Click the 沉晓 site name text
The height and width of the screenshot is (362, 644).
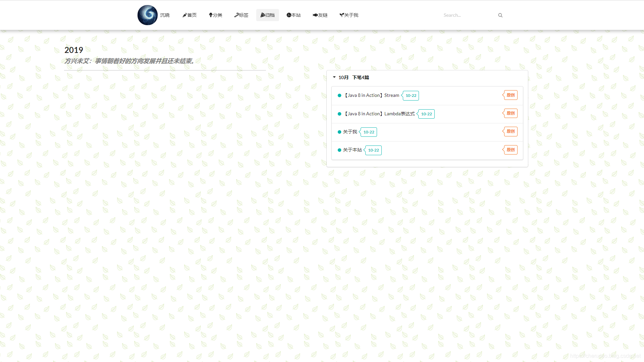(165, 15)
